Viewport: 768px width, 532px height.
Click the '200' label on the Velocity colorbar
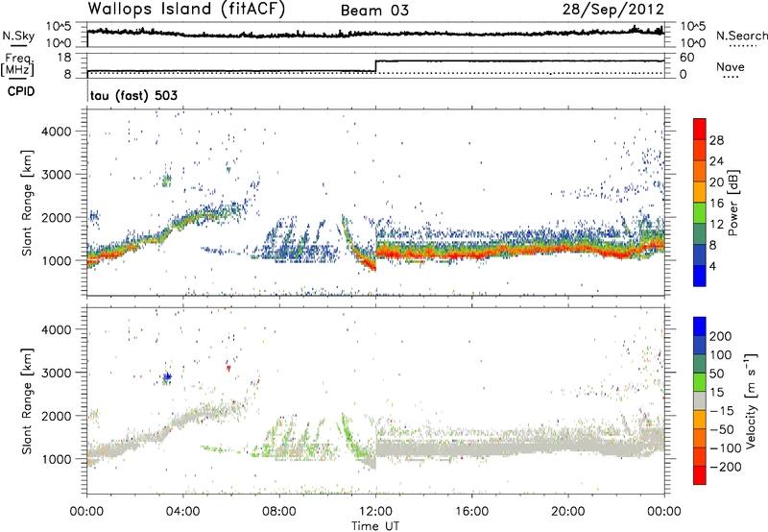(721, 336)
